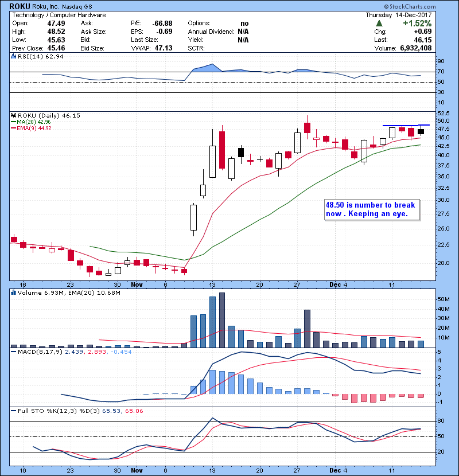This screenshot has height=476, width=459.
Task: Click the tallest volume bar in November
Action: pos(221,320)
